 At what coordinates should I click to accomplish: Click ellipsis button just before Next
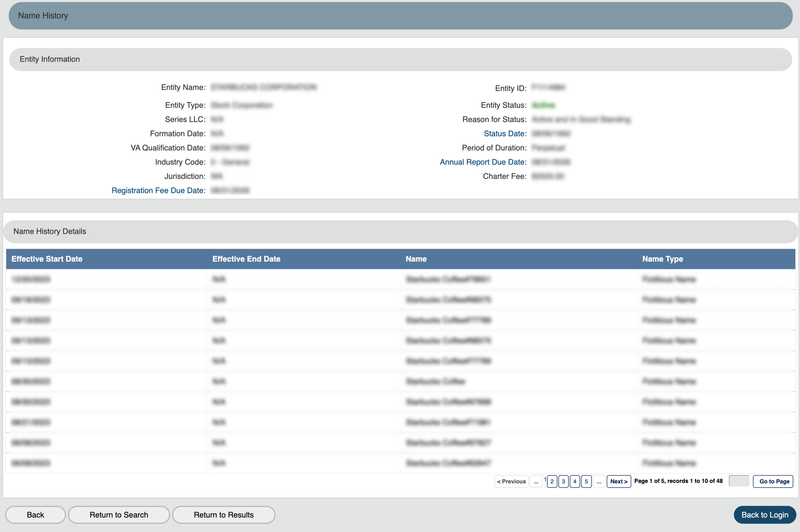pyautogui.click(x=599, y=481)
